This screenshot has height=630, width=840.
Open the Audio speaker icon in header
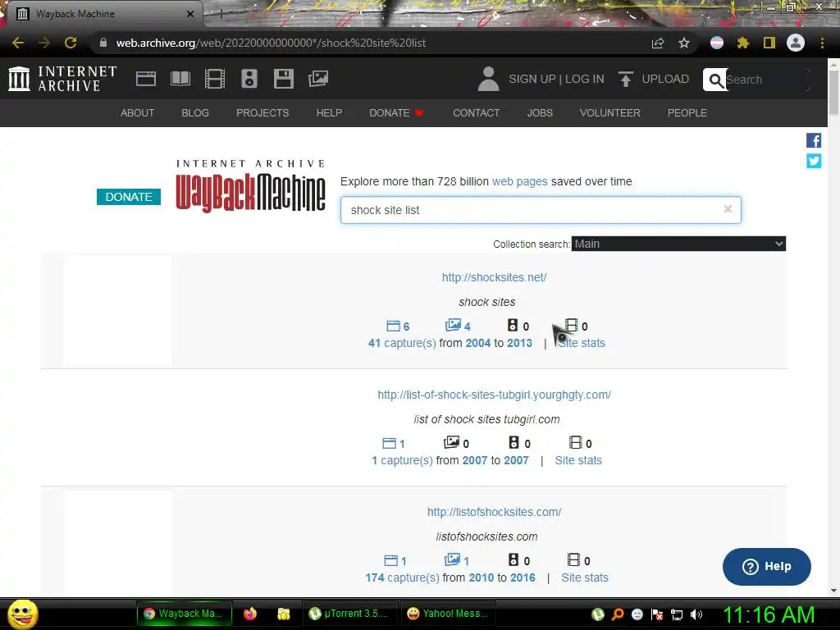(249, 79)
